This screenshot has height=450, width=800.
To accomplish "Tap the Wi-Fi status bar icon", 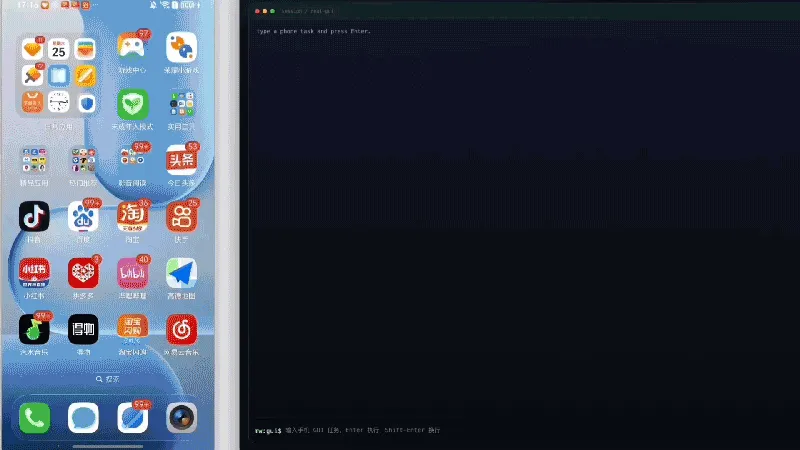I will coord(165,5).
